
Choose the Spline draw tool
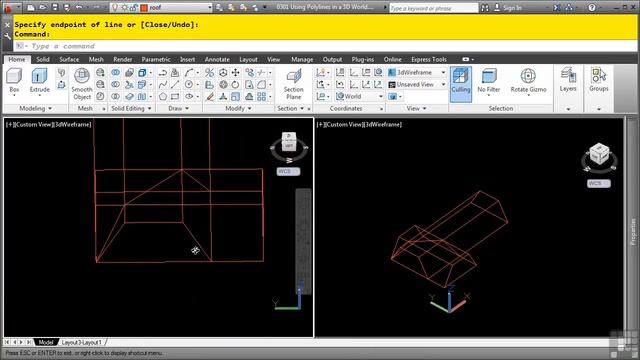162,84
